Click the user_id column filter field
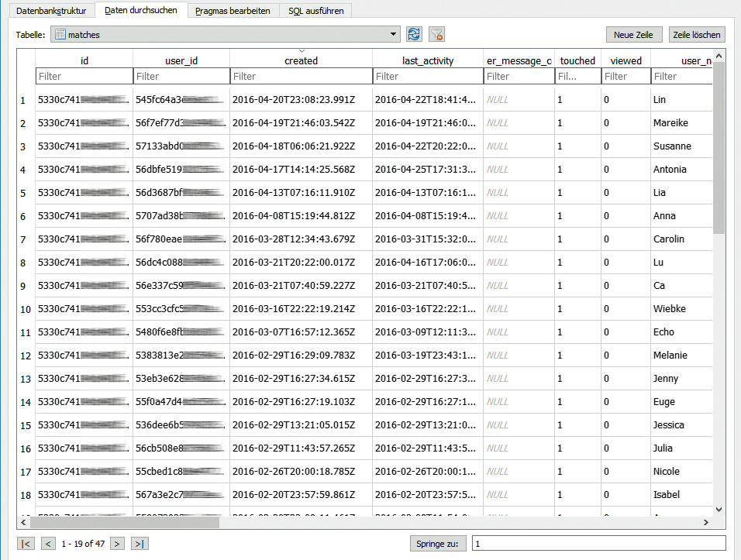This screenshot has height=560, width=741. [181, 76]
